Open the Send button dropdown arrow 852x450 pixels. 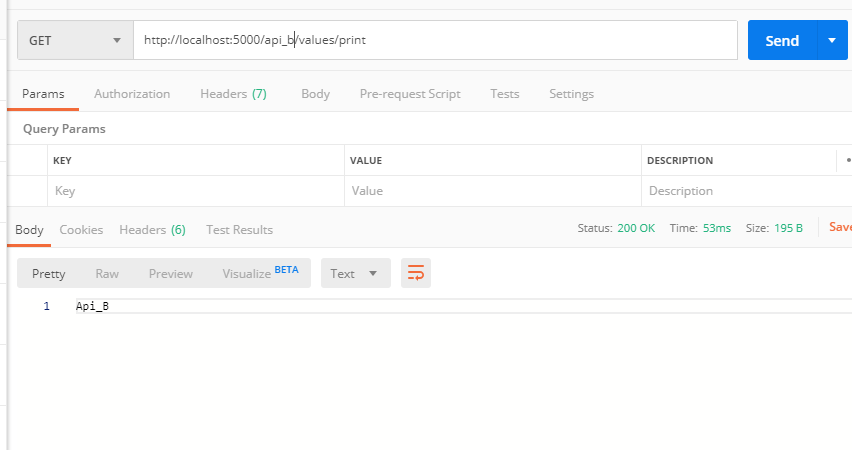(x=832, y=40)
